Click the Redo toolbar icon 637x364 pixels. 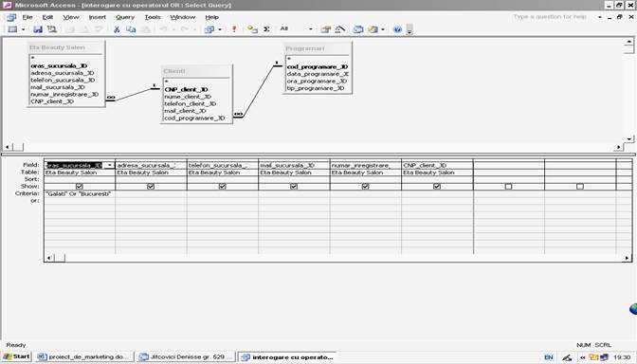click(x=184, y=29)
